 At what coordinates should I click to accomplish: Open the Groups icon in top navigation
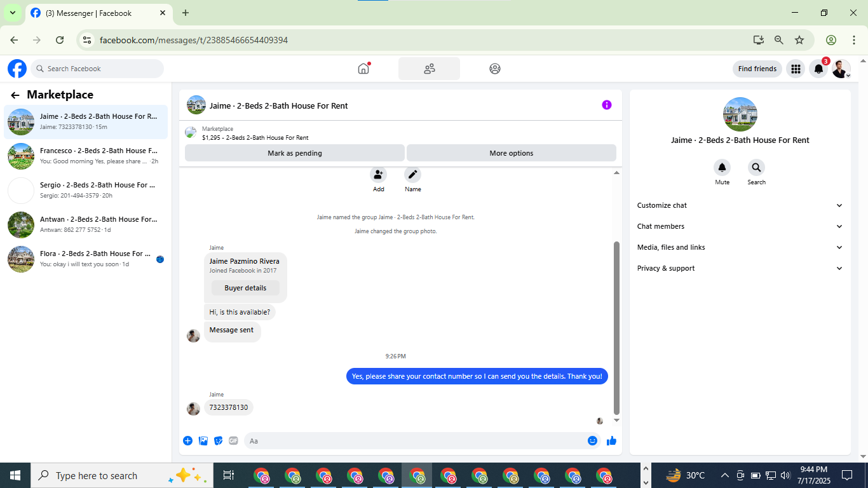495,69
